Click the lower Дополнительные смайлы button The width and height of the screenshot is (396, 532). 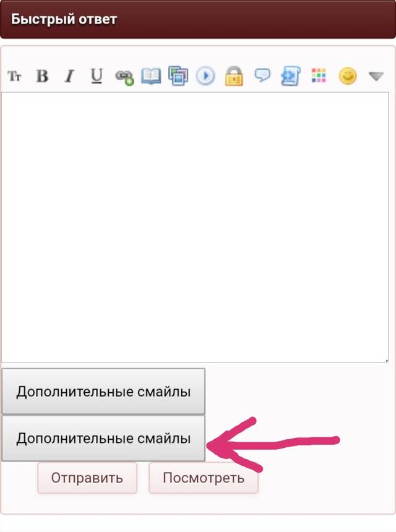[103, 439]
